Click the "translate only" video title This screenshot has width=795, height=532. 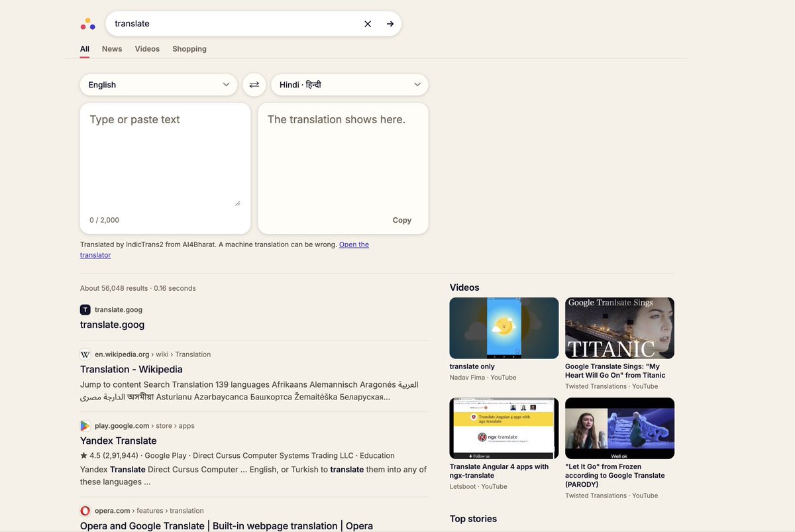[472, 366]
